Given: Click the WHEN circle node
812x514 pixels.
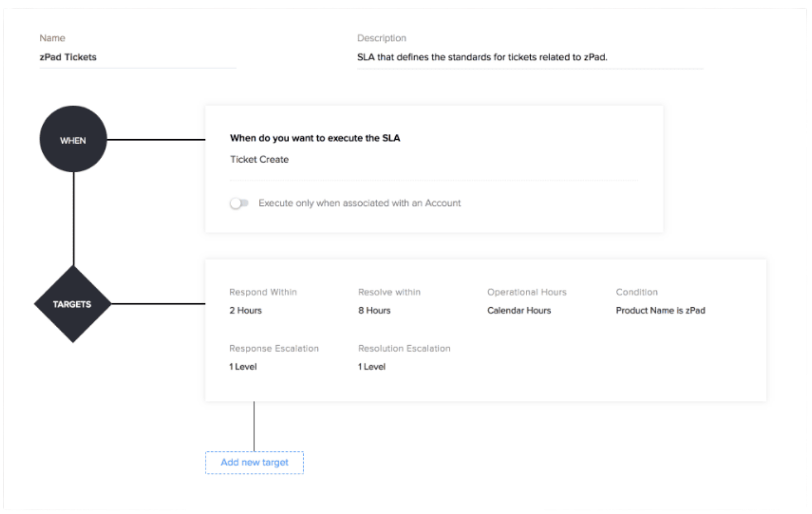Looking at the screenshot, I should tap(73, 140).
